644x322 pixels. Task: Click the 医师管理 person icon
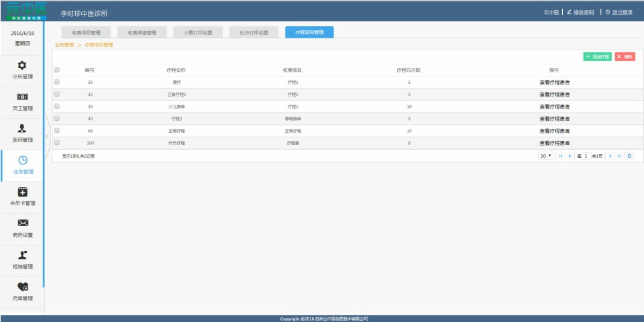[22, 128]
